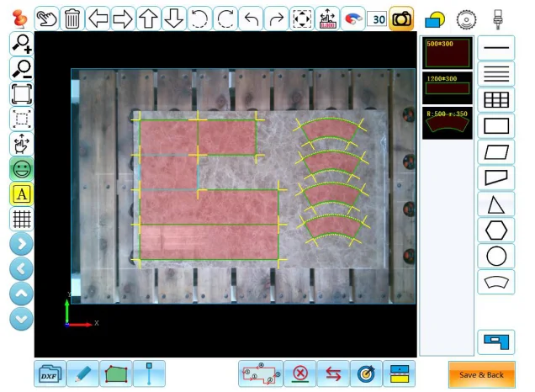The width and height of the screenshot is (535, 392).
Task: Click the zoom in magnifier
Action: click(21, 45)
